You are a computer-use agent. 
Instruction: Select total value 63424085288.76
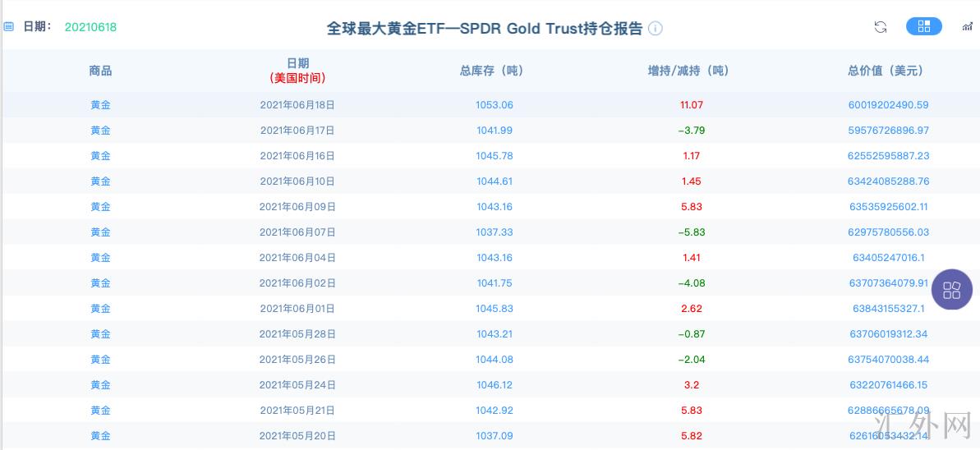[x=888, y=181]
